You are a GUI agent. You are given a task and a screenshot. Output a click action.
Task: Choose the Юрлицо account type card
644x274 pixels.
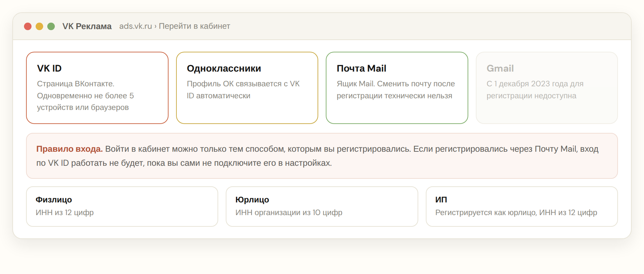point(322,207)
